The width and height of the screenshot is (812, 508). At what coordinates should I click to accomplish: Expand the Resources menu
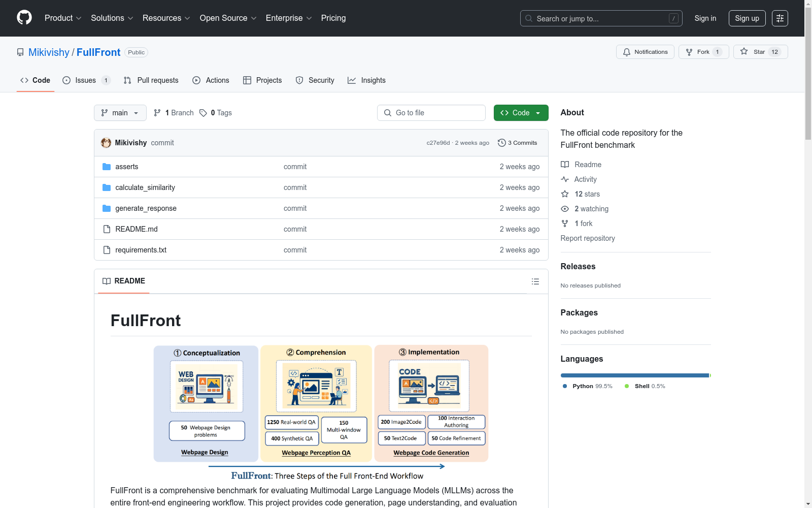coord(166,18)
